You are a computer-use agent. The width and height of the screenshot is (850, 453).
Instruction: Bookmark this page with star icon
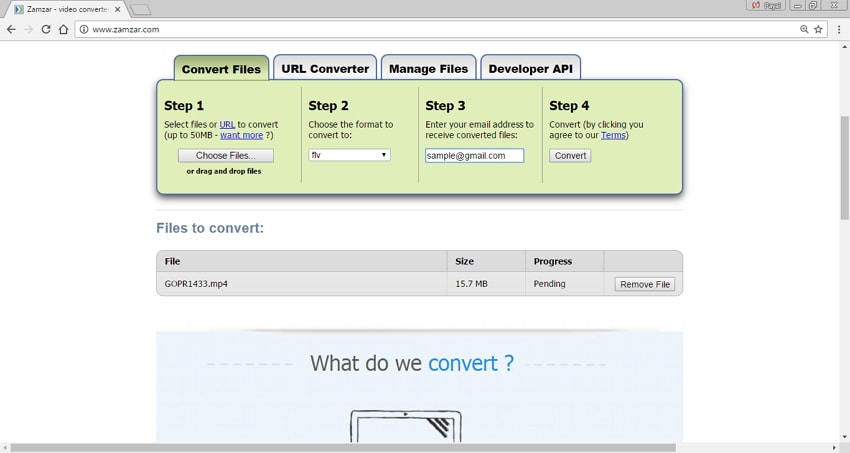click(819, 29)
